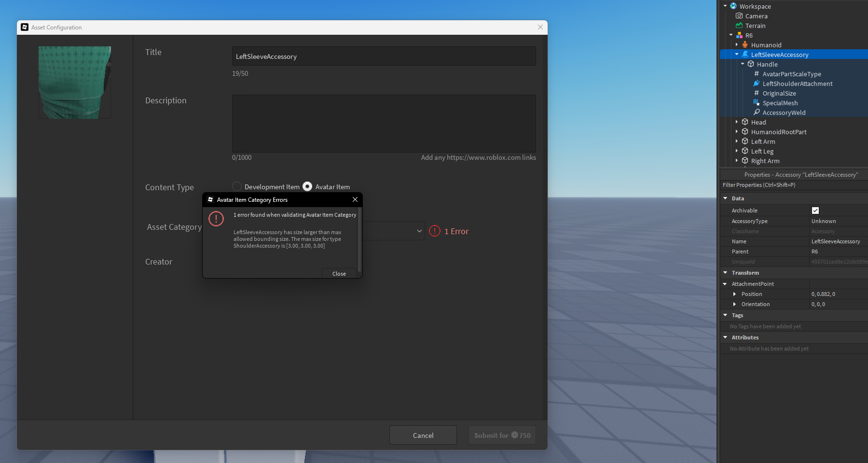Expand the HumanoidRootPart node
The image size is (868, 463).
coord(737,132)
